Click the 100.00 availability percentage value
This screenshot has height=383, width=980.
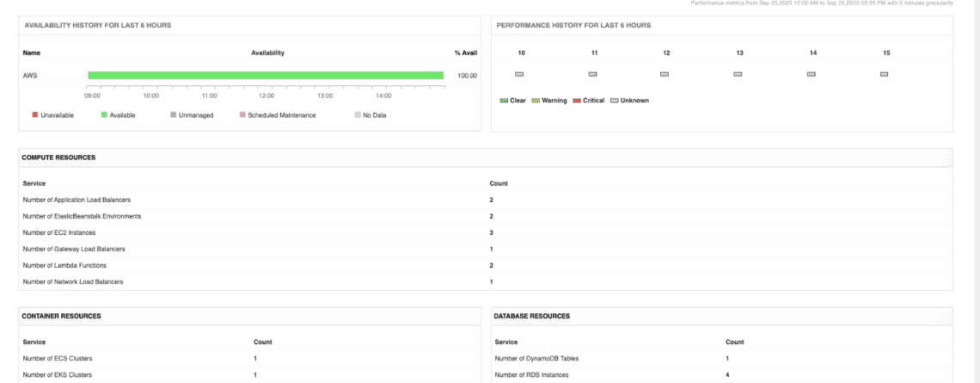click(x=467, y=76)
